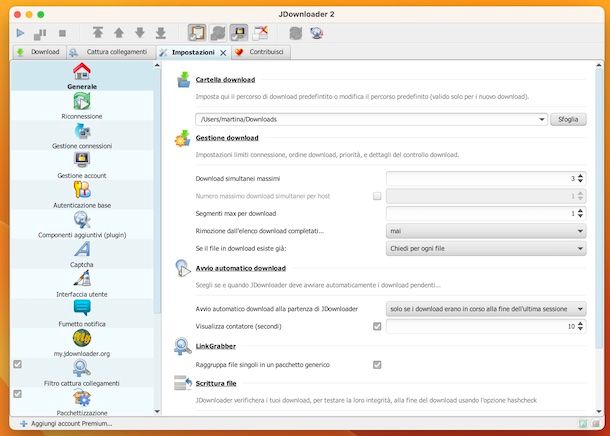Open Fumetto notifica settings
The height and width of the screenshot is (436, 610).
pos(82,313)
